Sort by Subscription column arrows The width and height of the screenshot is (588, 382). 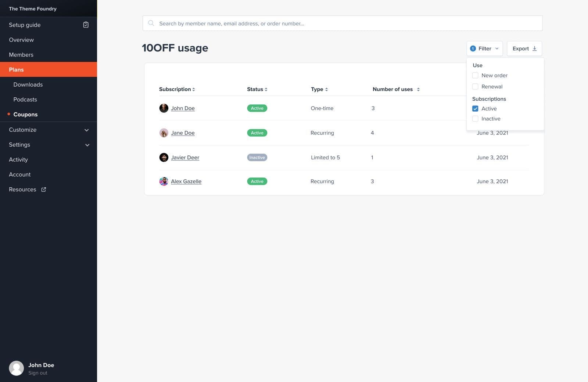coord(194,89)
